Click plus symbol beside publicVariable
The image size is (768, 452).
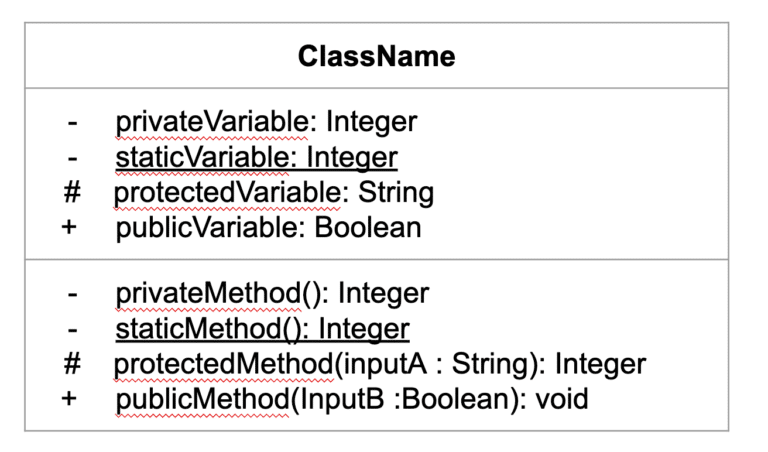coord(70,228)
